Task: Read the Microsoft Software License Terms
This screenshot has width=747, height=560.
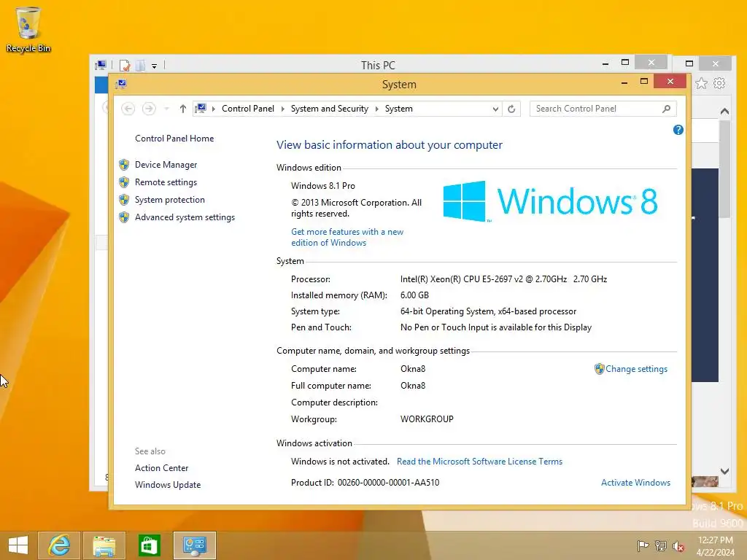Action: (x=480, y=462)
